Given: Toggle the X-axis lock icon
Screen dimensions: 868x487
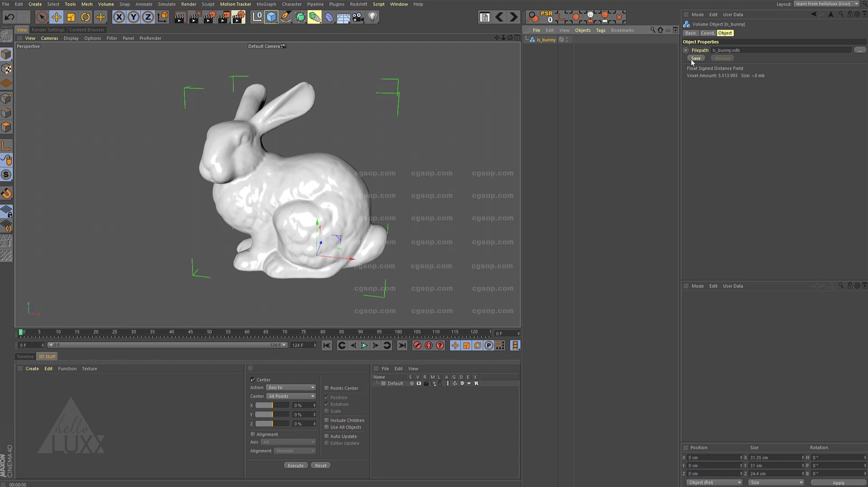Looking at the screenshot, I should 119,17.
